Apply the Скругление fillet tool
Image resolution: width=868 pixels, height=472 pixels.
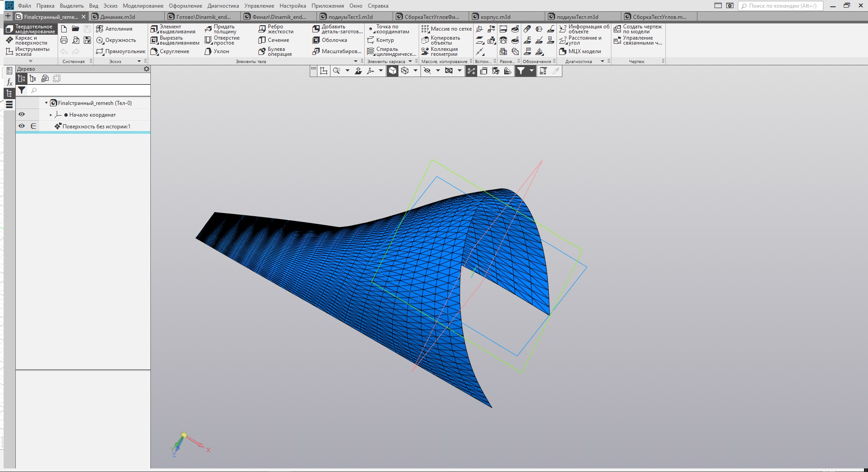(x=170, y=51)
